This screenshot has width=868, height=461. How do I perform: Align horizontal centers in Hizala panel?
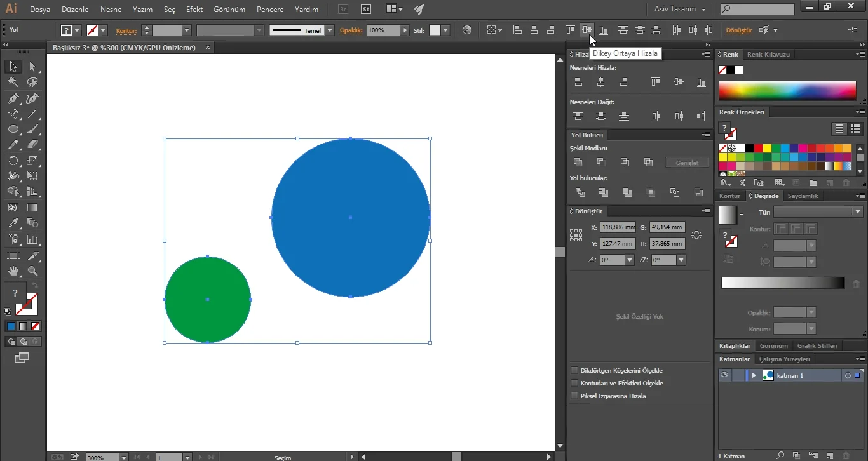pyautogui.click(x=601, y=82)
